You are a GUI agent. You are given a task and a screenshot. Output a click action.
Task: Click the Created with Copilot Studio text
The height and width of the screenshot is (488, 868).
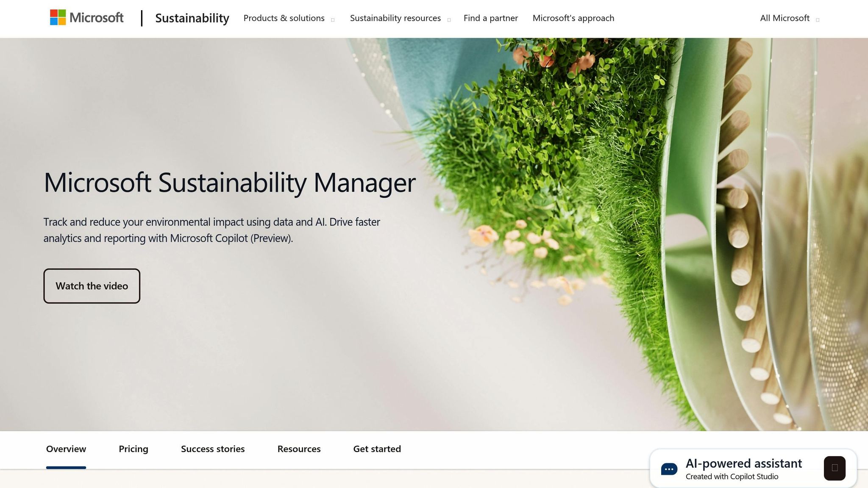click(x=732, y=477)
